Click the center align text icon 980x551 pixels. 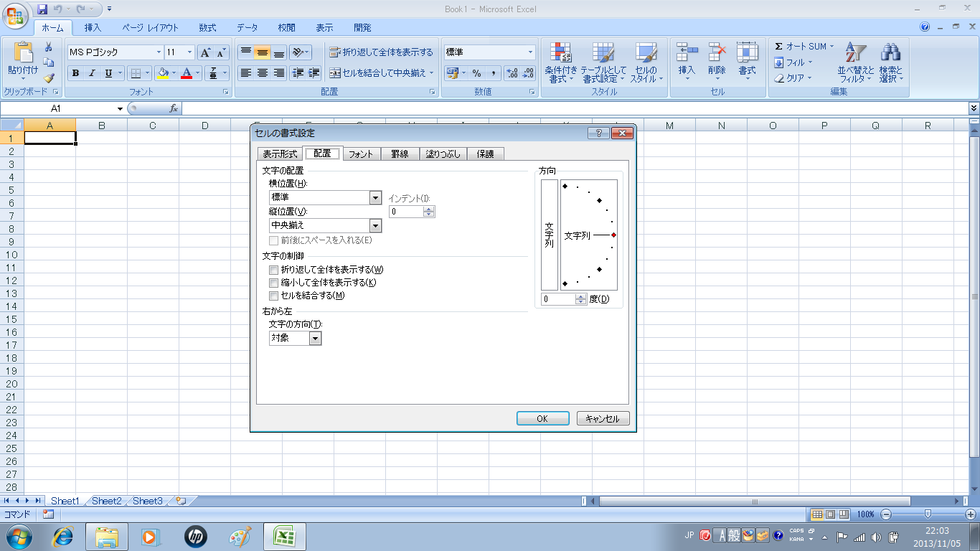pos(263,73)
